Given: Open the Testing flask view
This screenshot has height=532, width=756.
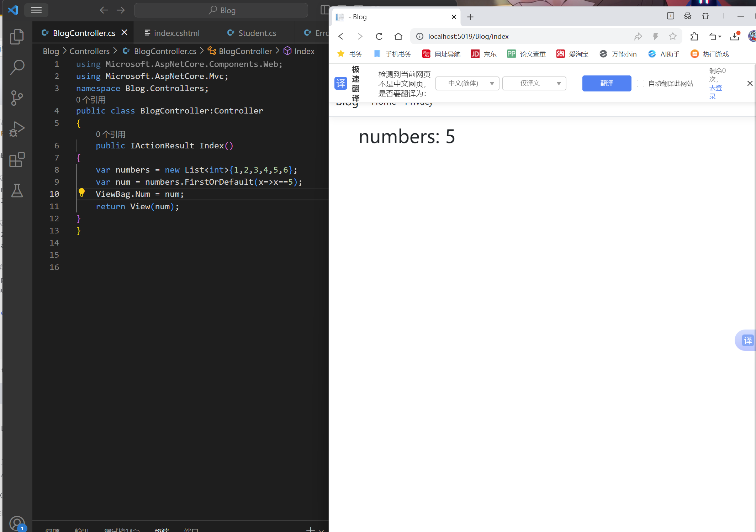Looking at the screenshot, I should (x=17, y=191).
